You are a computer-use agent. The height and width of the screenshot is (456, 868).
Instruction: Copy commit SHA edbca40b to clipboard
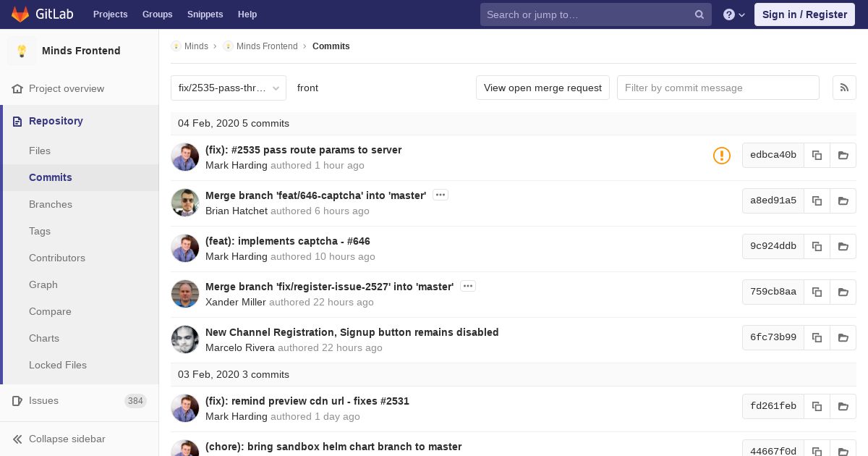pyautogui.click(x=817, y=156)
